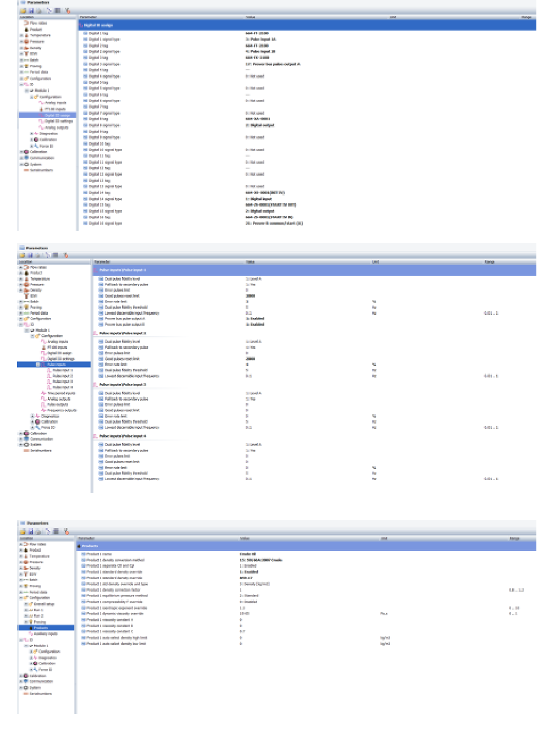Click the Serialnumbers icon in the Digital IO assign window tree

pyautogui.click(x=26, y=170)
